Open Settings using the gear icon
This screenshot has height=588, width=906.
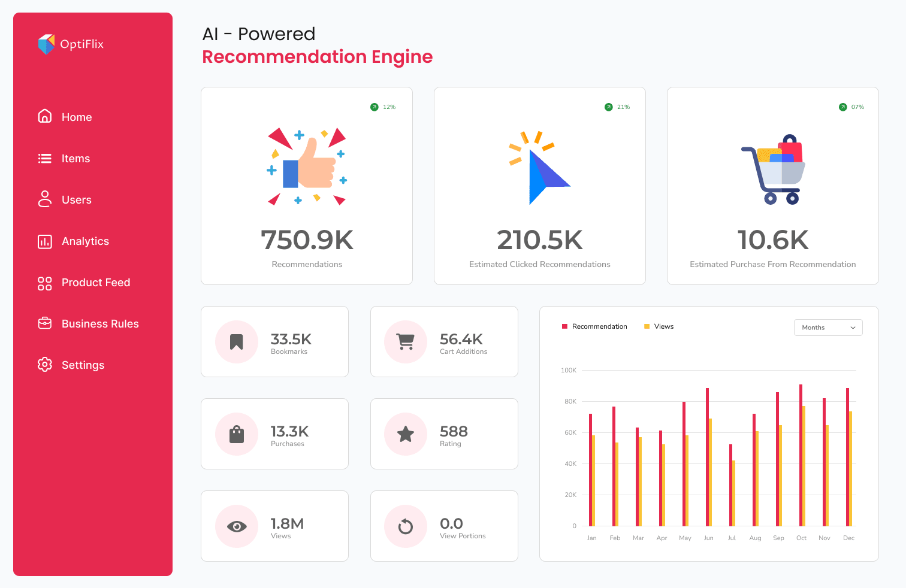(45, 365)
